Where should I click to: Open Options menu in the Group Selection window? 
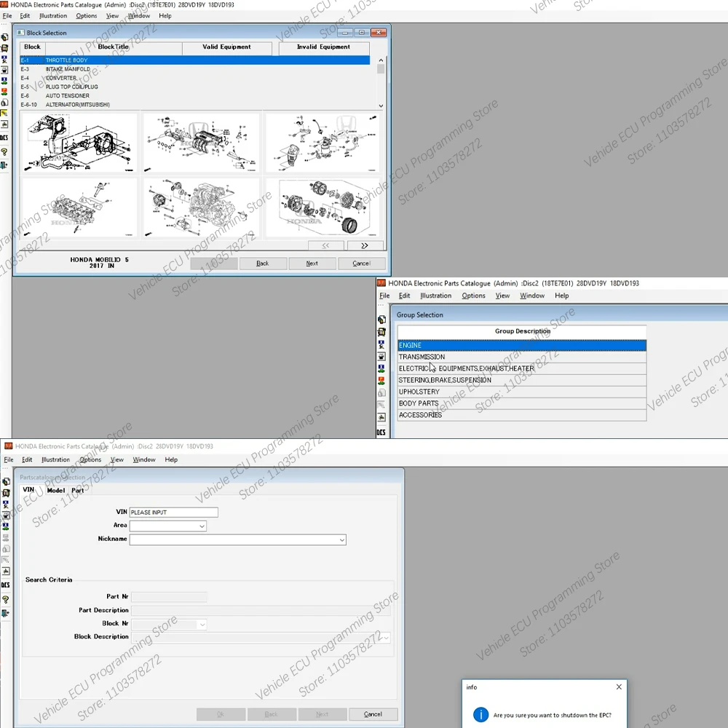473,296
